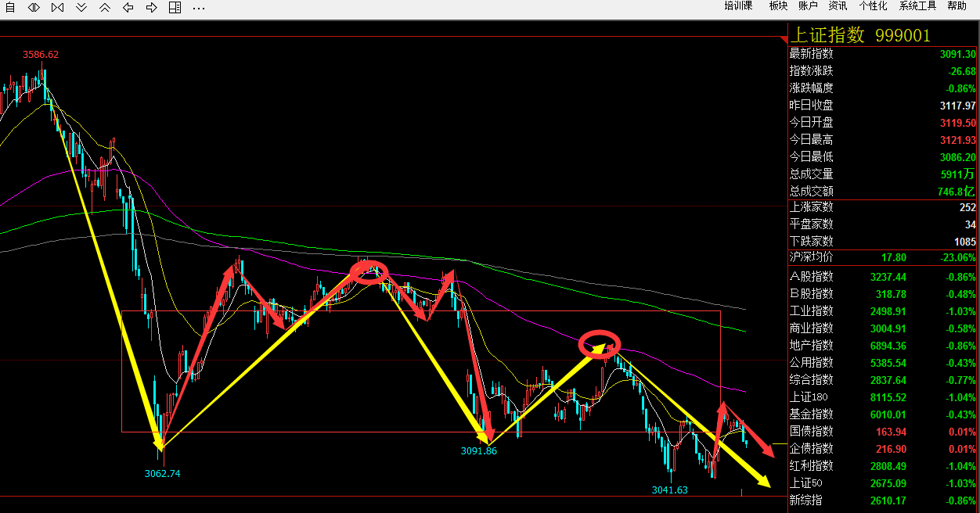This screenshot has width=980, height=513.
Task: Click the 6894.36 地产指数 value
Action: [x=888, y=346]
